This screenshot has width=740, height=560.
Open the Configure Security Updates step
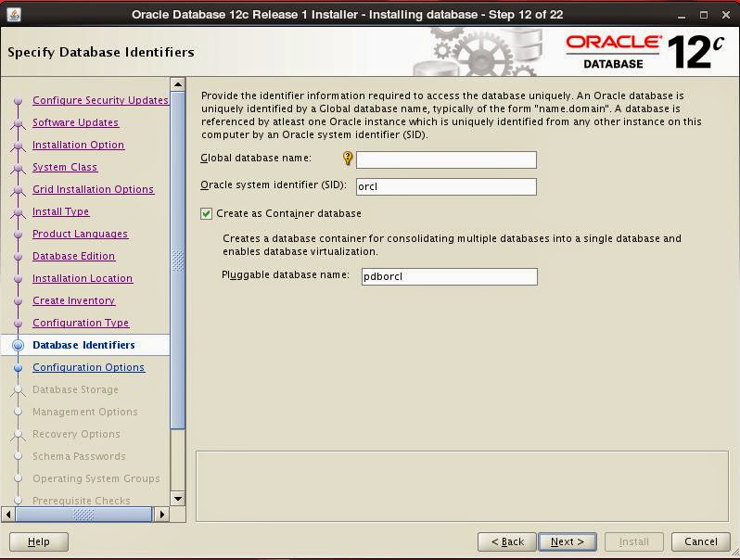pos(100,100)
